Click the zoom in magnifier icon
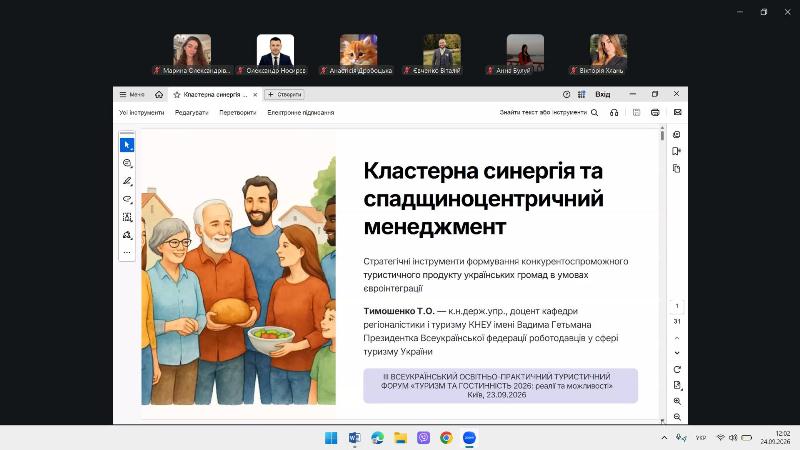This screenshot has width=800, height=450. pos(677,401)
